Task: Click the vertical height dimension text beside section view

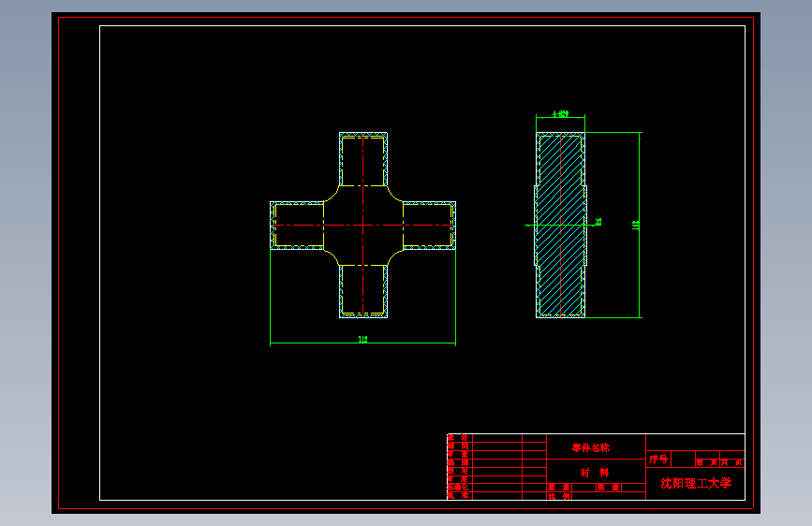Action: coord(635,226)
